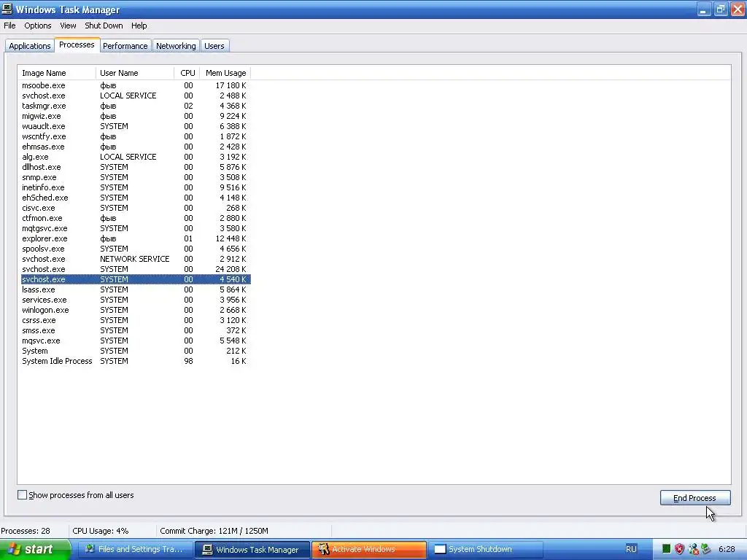Select the Processes tab
This screenshot has height=560, width=747.
77,44
